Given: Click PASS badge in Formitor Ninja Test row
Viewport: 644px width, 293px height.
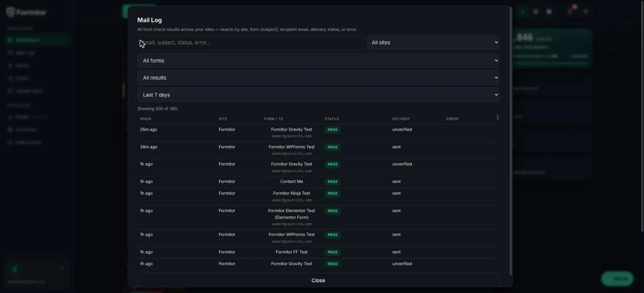Looking at the screenshot, I should click(x=332, y=194).
